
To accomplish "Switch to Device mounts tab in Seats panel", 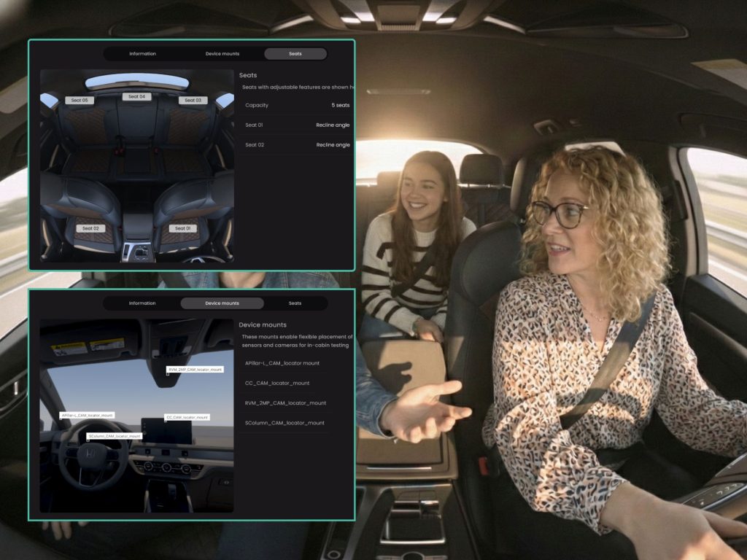I will coord(222,54).
